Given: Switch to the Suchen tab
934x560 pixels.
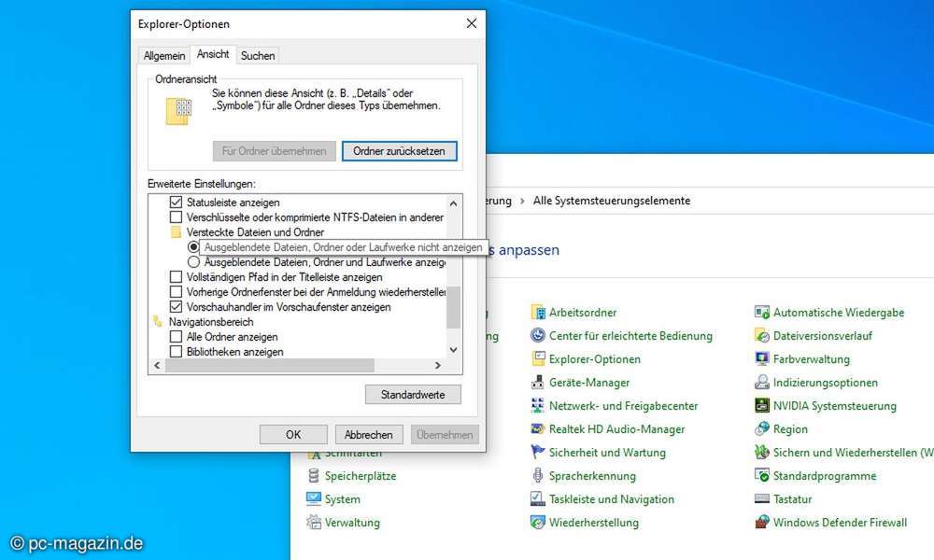Looking at the screenshot, I should [257, 55].
